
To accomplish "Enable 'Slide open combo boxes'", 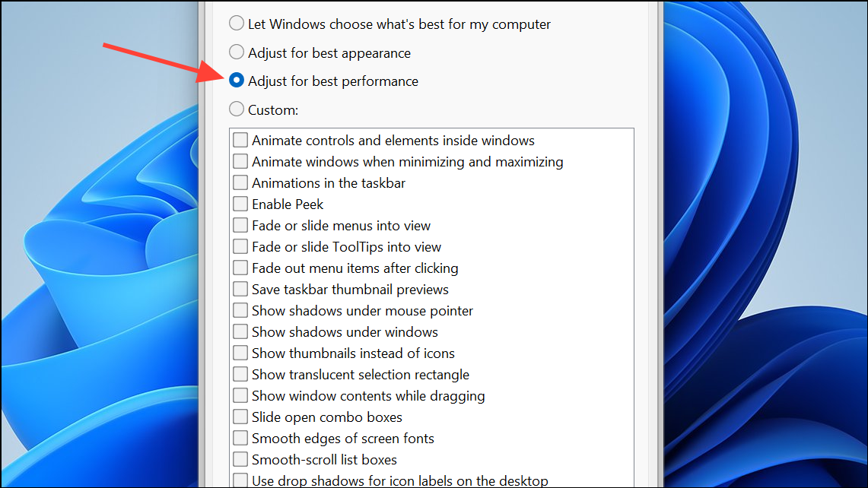I will click(240, 417).
